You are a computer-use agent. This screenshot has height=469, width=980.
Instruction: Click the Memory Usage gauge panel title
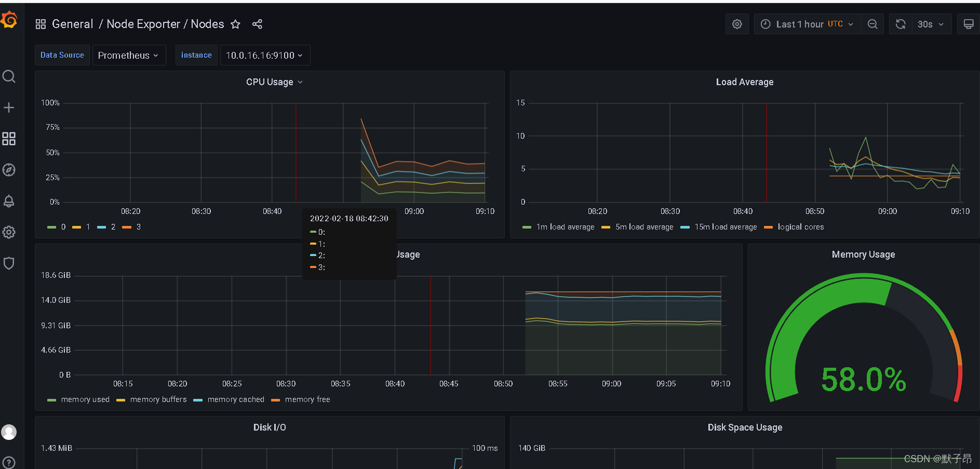pyautogui.click(x=863, y=254)
